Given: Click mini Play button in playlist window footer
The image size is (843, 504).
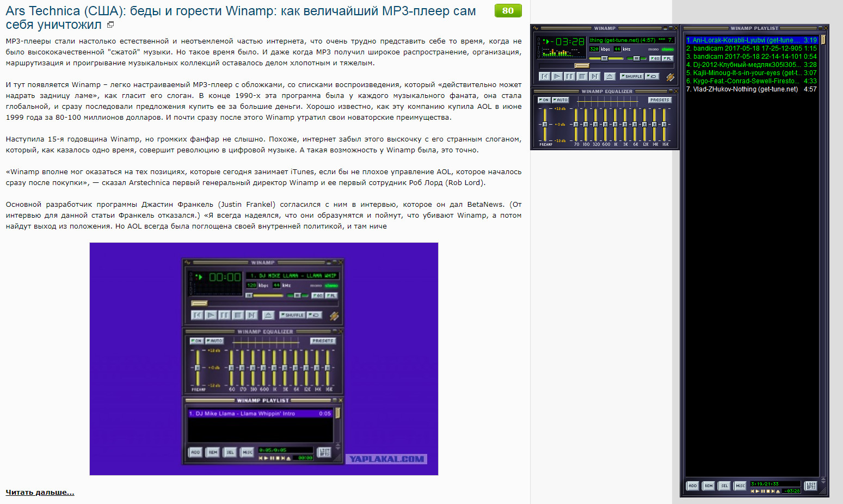Looking at the screenshot, I should 758,491.
